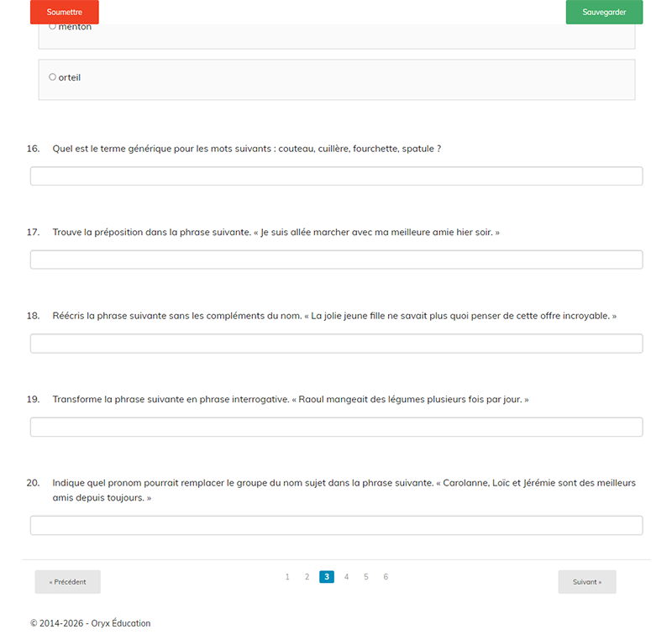672x640 pixels.
Task: Advance with the Suivant button
Action: pyautogui.click(x=587, y=582)
